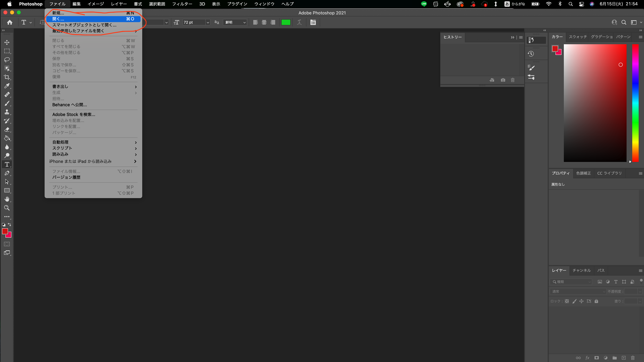Open the Edit Toolbar ellipsis
The height and width of the screenshot is (362, 644).
tap(7, 217)
